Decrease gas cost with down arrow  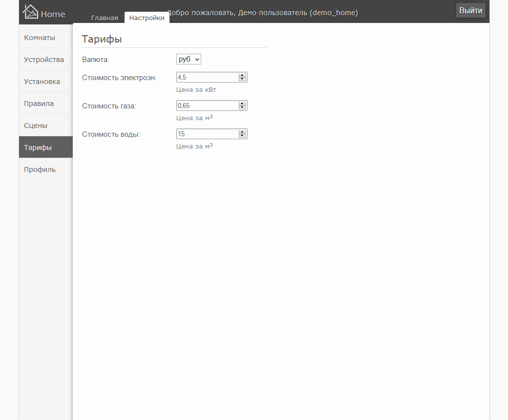click(242, 107)
